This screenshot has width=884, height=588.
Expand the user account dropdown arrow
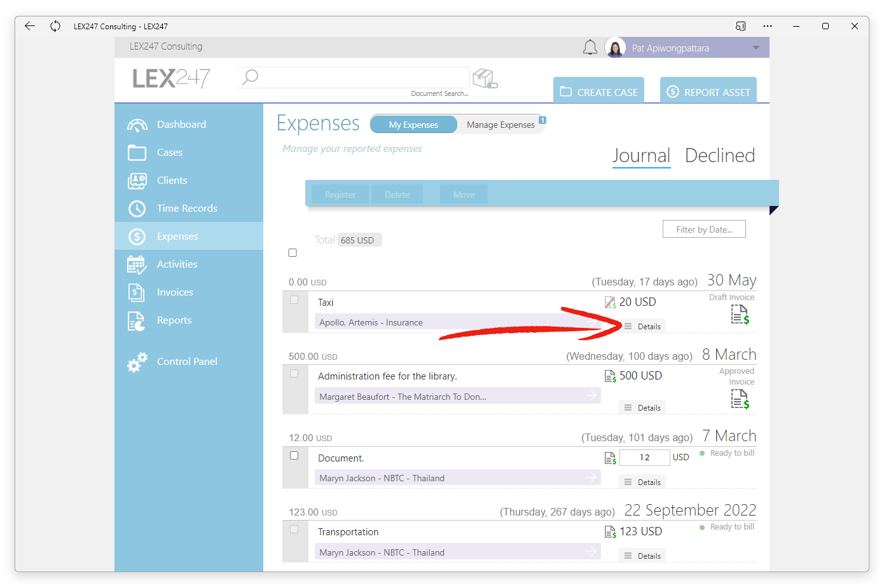(756, 48)
